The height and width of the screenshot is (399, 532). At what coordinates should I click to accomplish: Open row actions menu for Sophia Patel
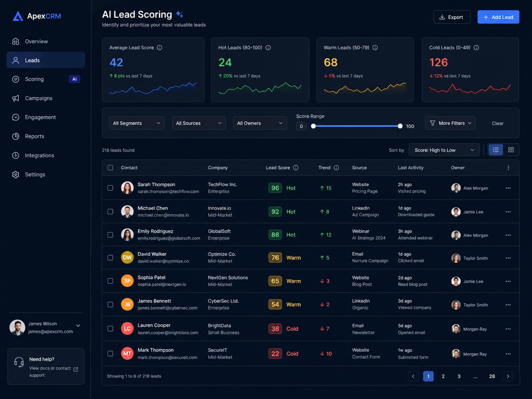click(508, 281)
